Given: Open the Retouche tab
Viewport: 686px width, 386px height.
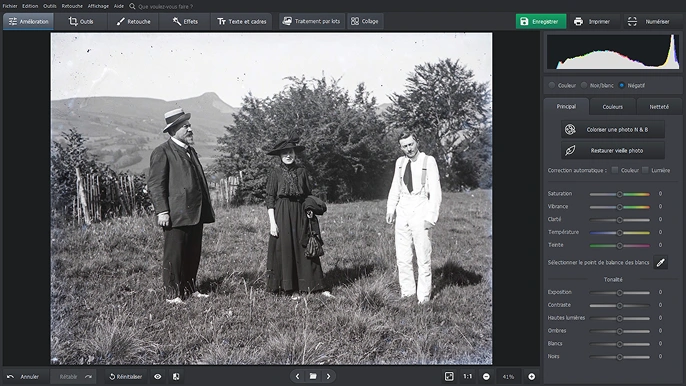Looking at the screenshot, I should [133, 21].
